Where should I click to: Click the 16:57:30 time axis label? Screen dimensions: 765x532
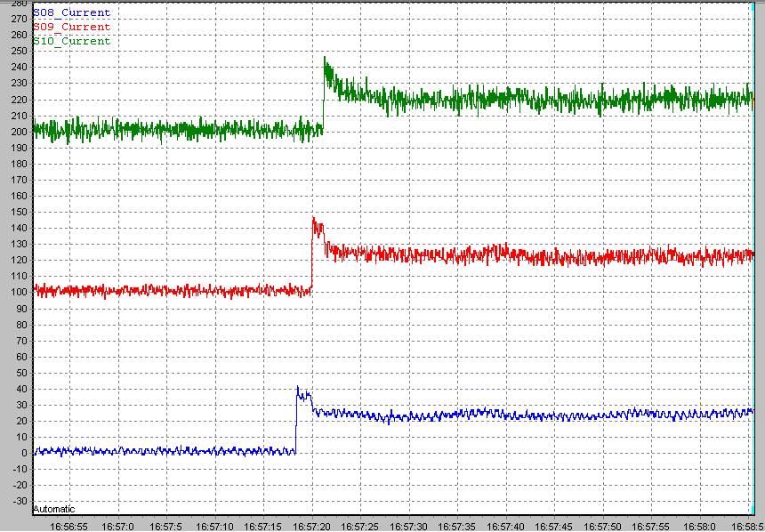click(x=409, y=527)
